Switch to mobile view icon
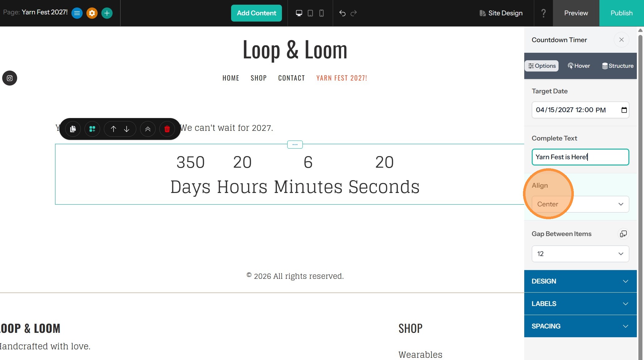This screenshot has width=644, height=360. (x=322, y=13)
